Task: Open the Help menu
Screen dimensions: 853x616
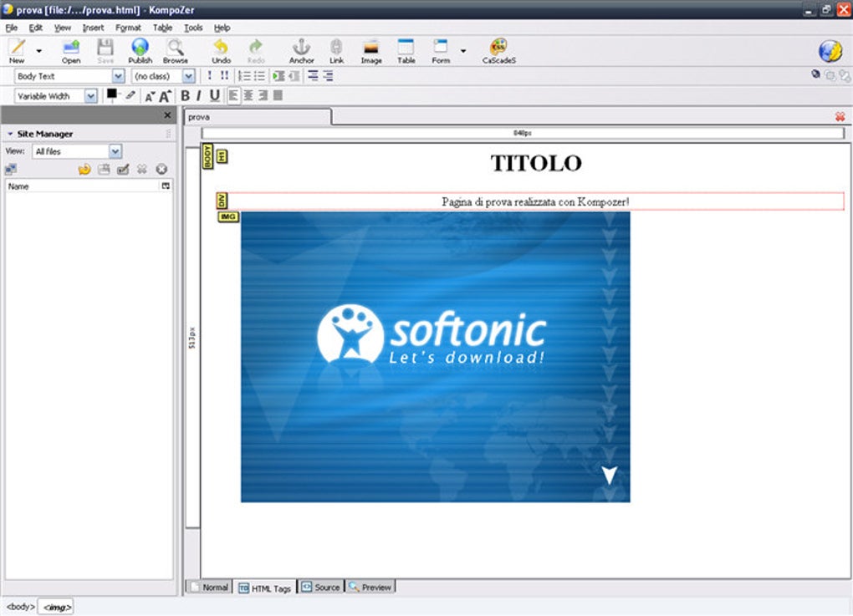Action: 222,28
